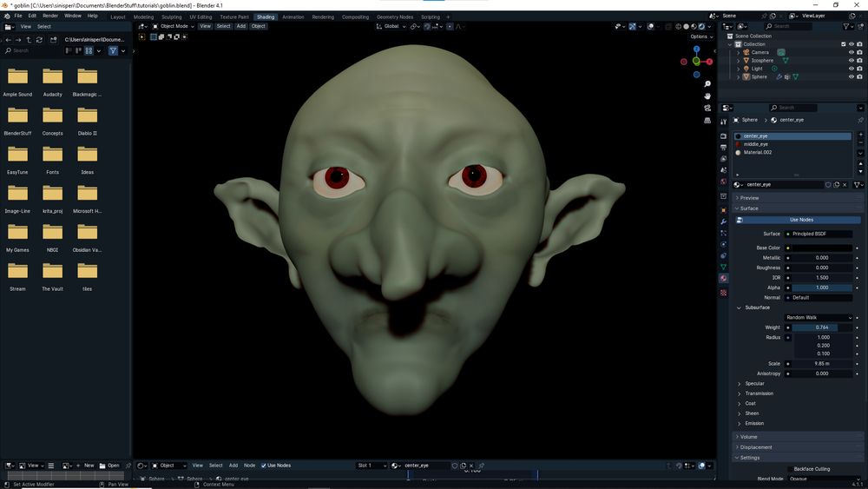
Task: Expand the Sphere item in outliner
Action: [x=738, y=77]
